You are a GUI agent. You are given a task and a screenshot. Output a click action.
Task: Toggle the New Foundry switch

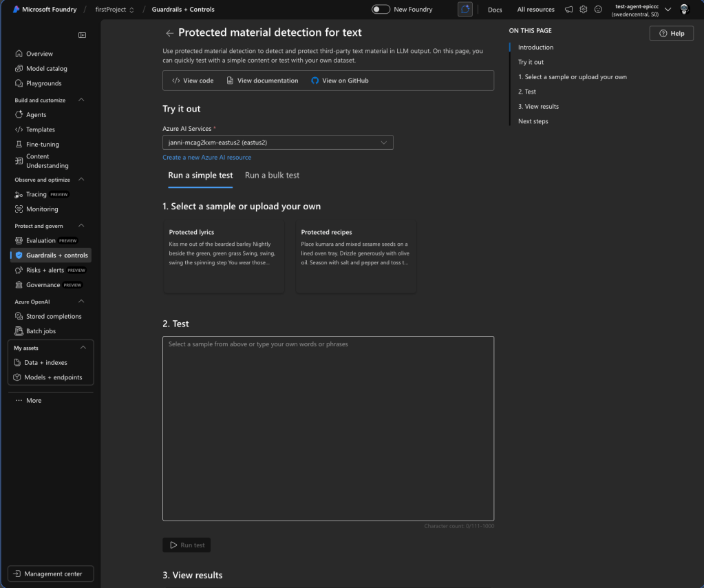(x=381, y=10)
